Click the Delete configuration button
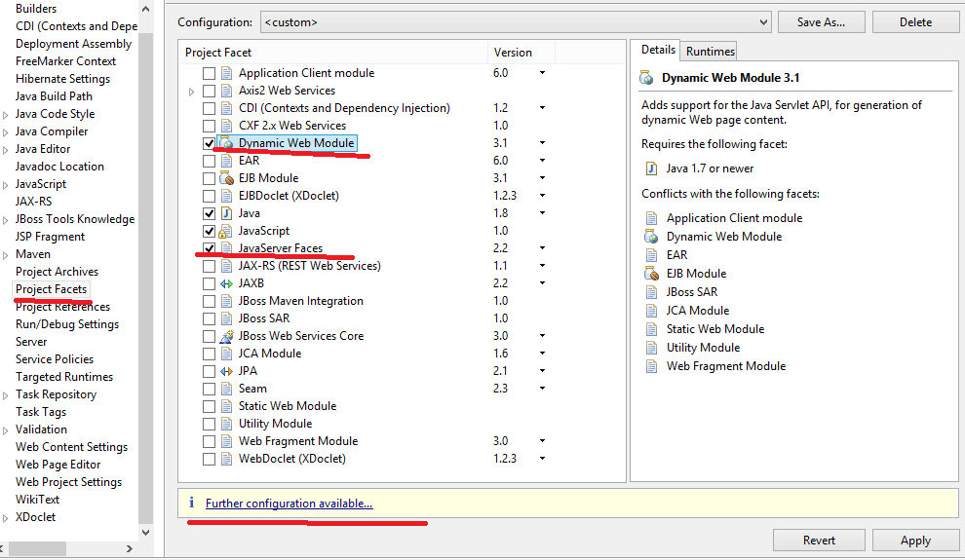Screen dimensions: 965x560 (x=915, y=22)
